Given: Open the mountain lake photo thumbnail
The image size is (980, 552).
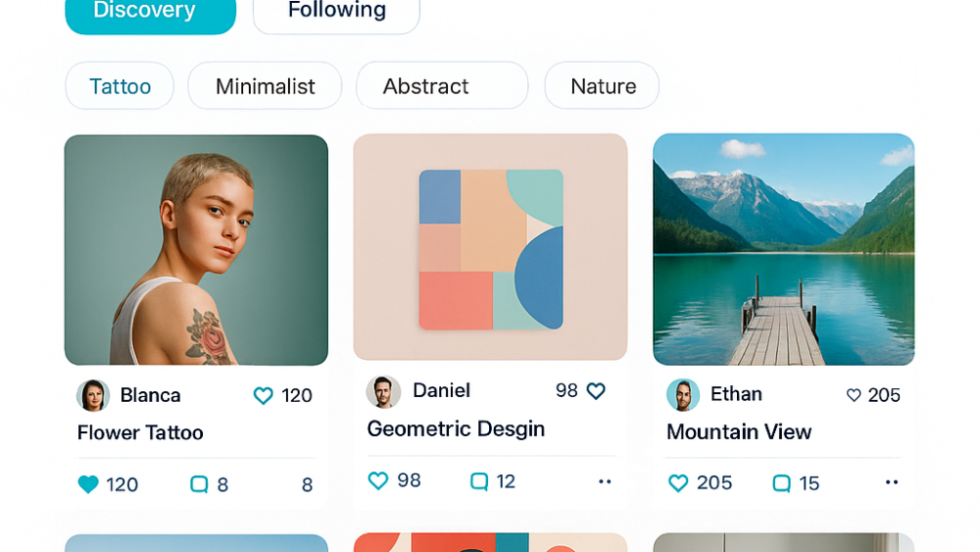Looking at the screenshot, I should pos(783,249).
